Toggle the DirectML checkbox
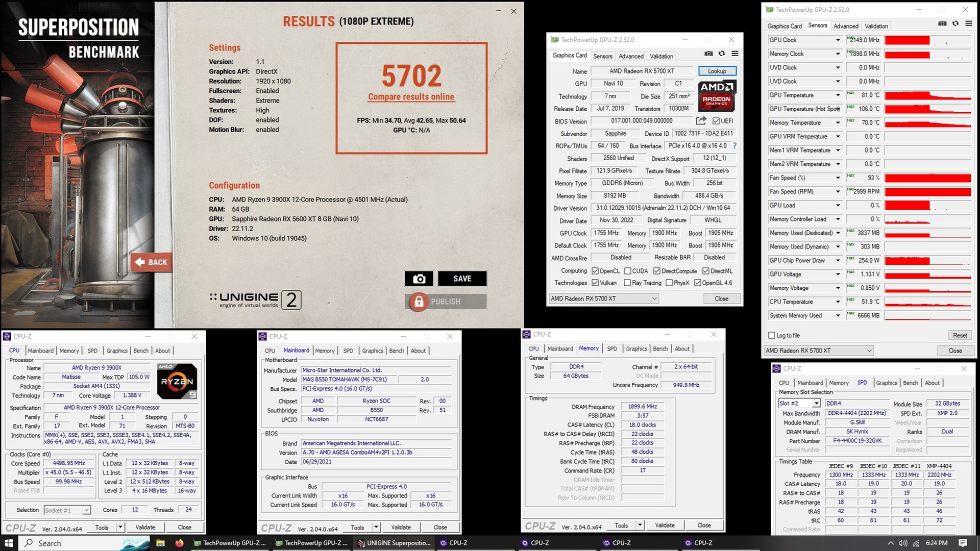 [706, 271]
